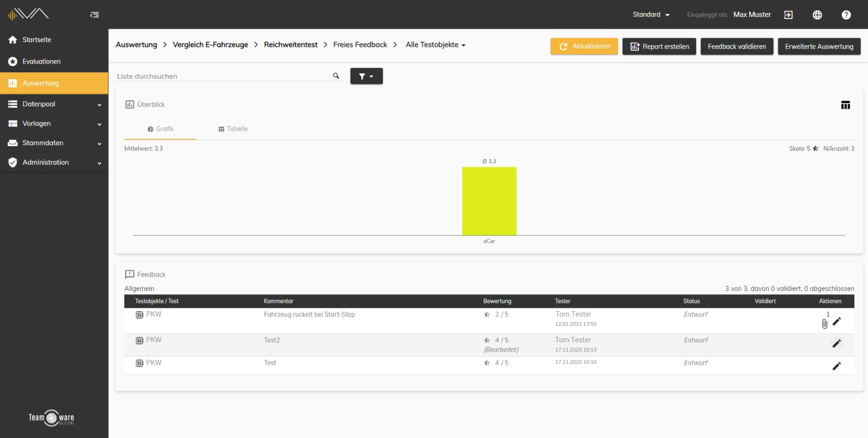Sort by Status column header

point(691,301)
